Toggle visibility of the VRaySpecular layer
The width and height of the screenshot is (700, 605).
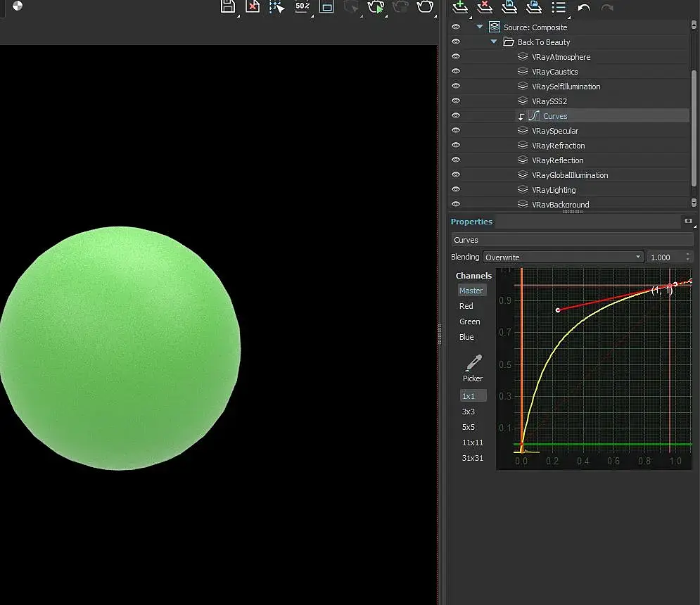(456, 131)
